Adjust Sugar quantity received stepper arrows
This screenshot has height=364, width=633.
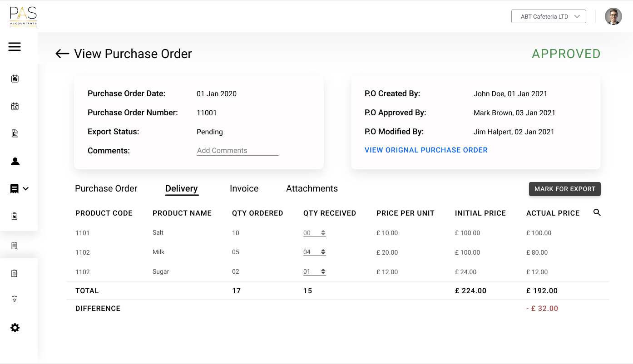point(323,271)
